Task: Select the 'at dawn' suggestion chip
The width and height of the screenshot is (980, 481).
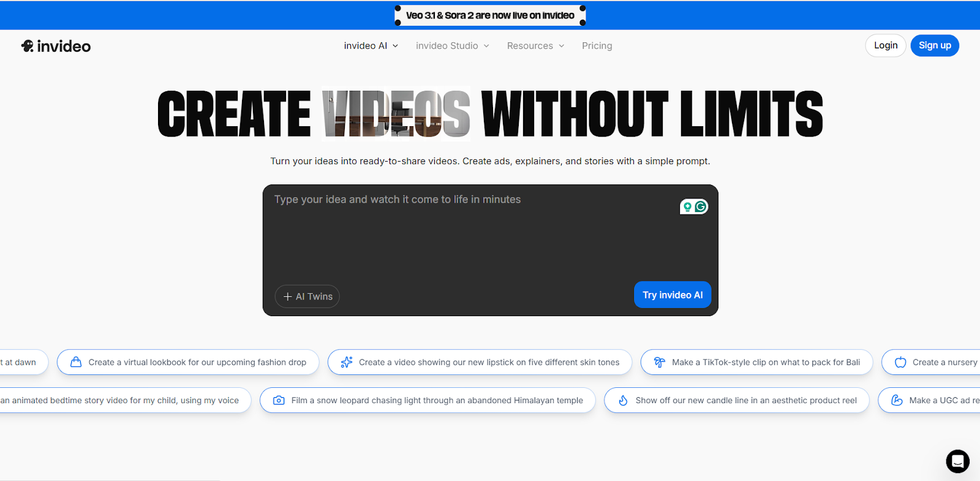Action: (23, 362)
